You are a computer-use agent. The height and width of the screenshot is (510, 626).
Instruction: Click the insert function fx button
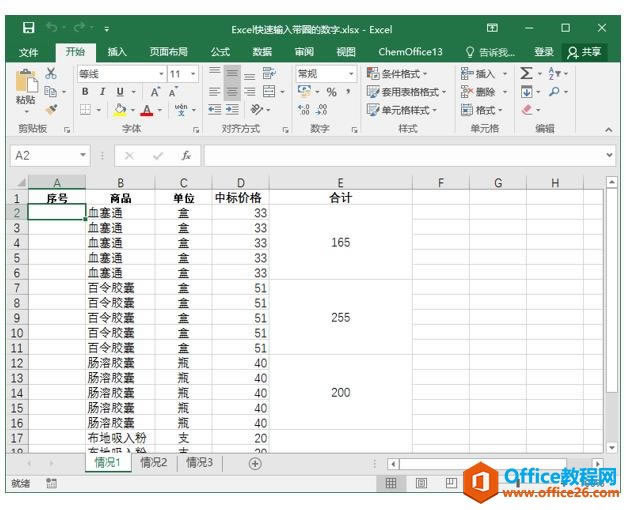pos(186,155)
